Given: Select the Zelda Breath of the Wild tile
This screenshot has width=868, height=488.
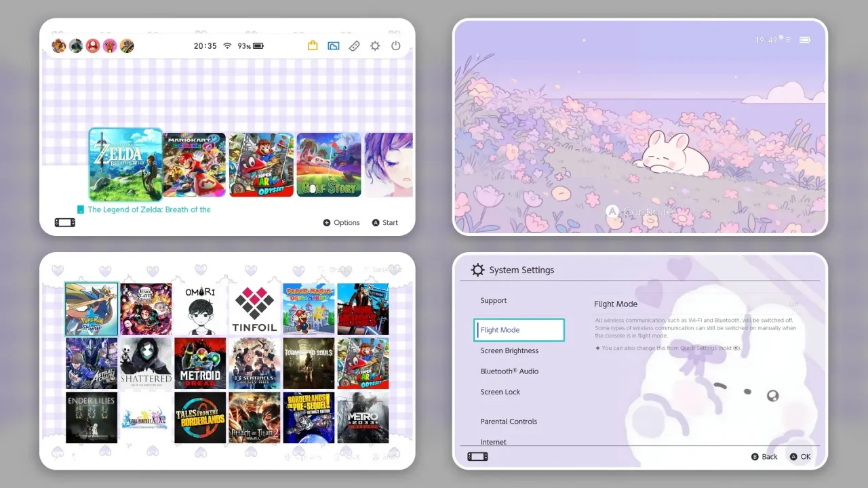Looking at the screenshot, I should [x=125, y=165].
